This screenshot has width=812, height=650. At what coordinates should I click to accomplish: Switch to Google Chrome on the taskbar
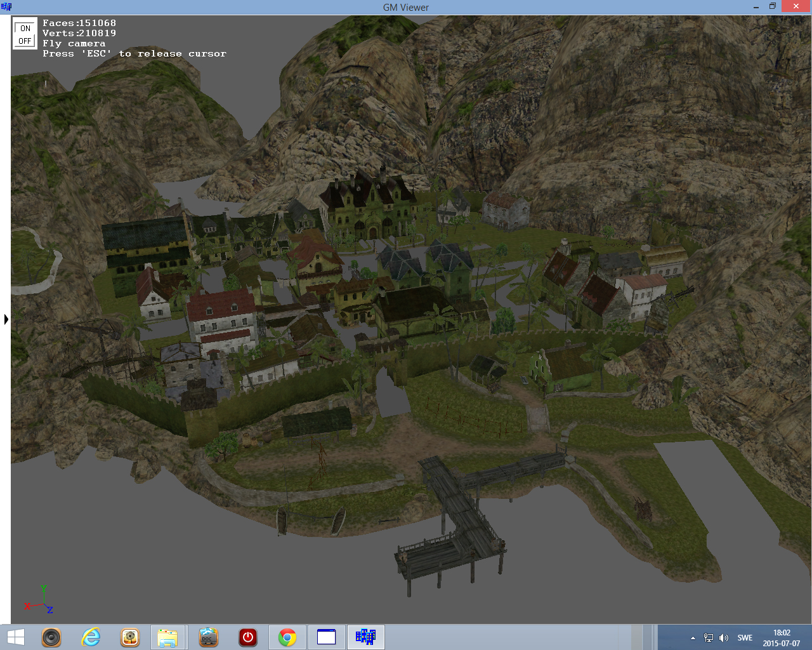tap(287, 637)
